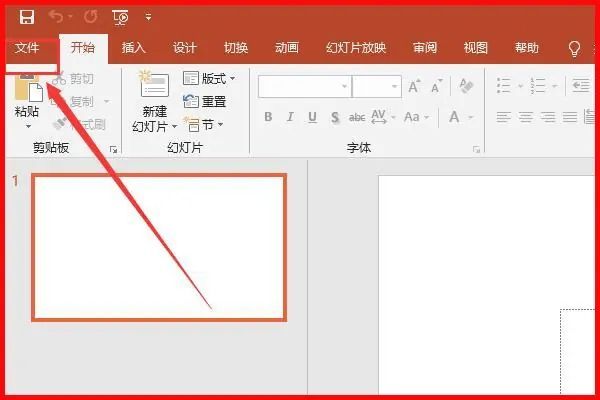Viewport: 600px width, 400px height.
Task: Open the 剪贴板 dialog launcher
Action: [x=113, y=149]
